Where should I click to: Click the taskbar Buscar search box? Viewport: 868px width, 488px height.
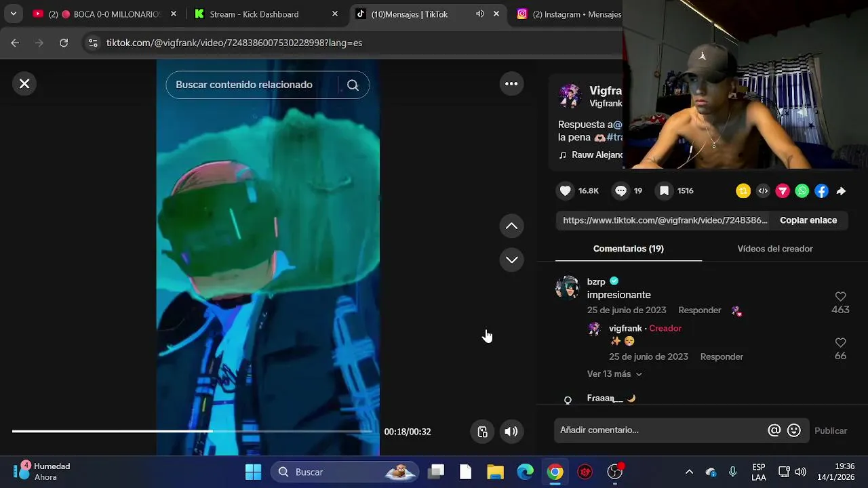coord(343,472)
